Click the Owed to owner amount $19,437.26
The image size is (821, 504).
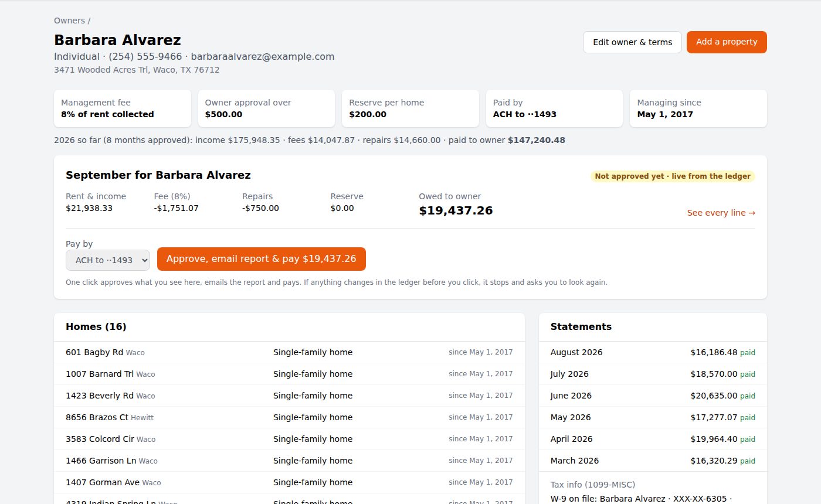(456, 210)
